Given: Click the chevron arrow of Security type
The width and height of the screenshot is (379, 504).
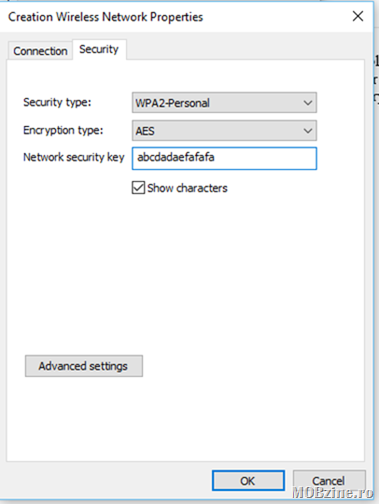Looking at the screenshot, I should tap(308, 103).
